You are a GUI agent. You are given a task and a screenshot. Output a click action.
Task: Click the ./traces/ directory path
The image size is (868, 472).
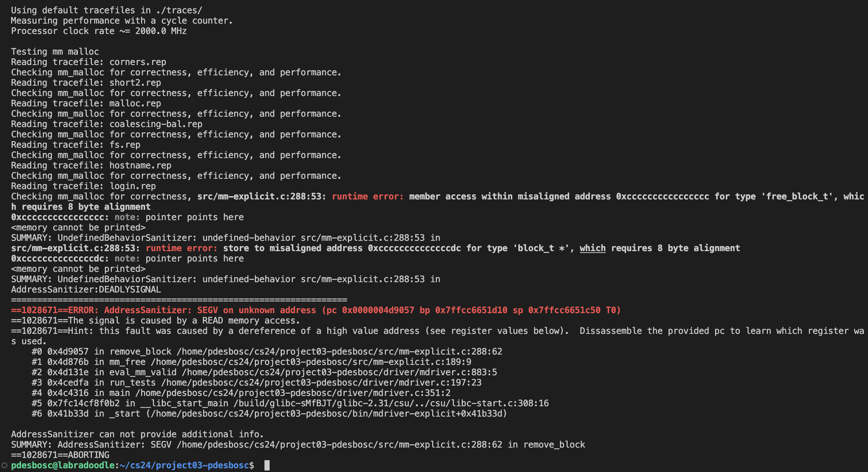coord(179,10)
